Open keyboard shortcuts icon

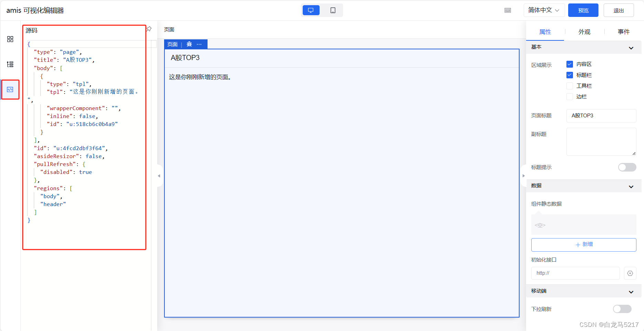coord(508,10)
